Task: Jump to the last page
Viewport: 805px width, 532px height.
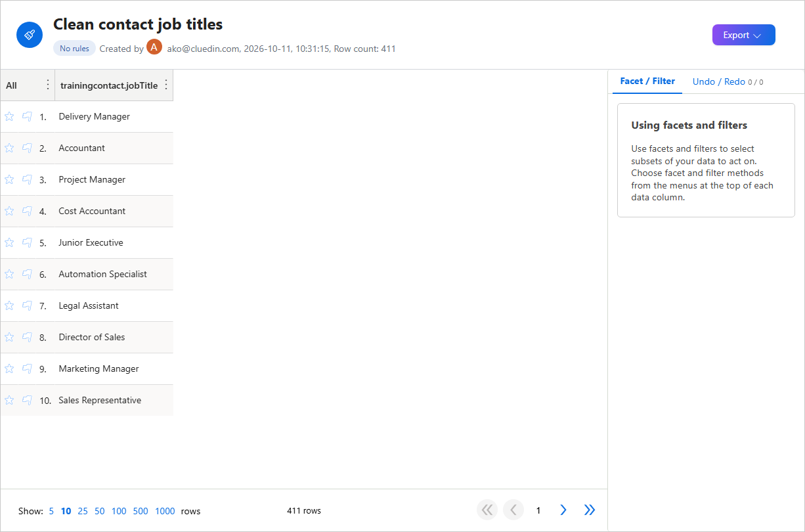Action: pyautogui.click(x=589, y=510)
